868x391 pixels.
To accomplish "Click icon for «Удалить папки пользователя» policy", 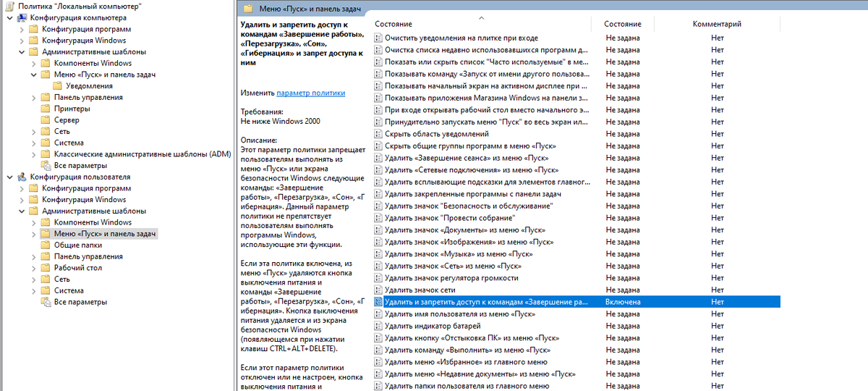I will click(378, 386).
